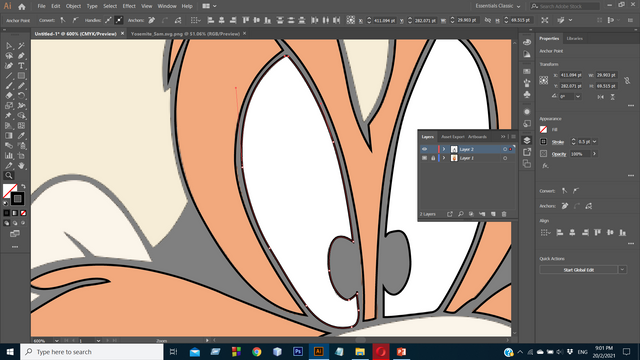Click the Fill swatch in Appearance
This screenshot has width=640, height=360.
pyautogui.click(x=544, y=130)
